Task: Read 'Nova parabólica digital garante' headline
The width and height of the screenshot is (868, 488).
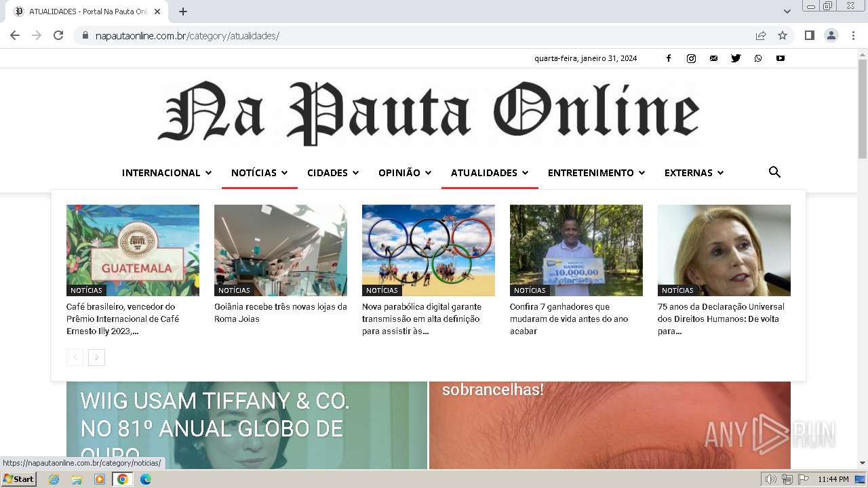Action: click(x=422, y=319)
